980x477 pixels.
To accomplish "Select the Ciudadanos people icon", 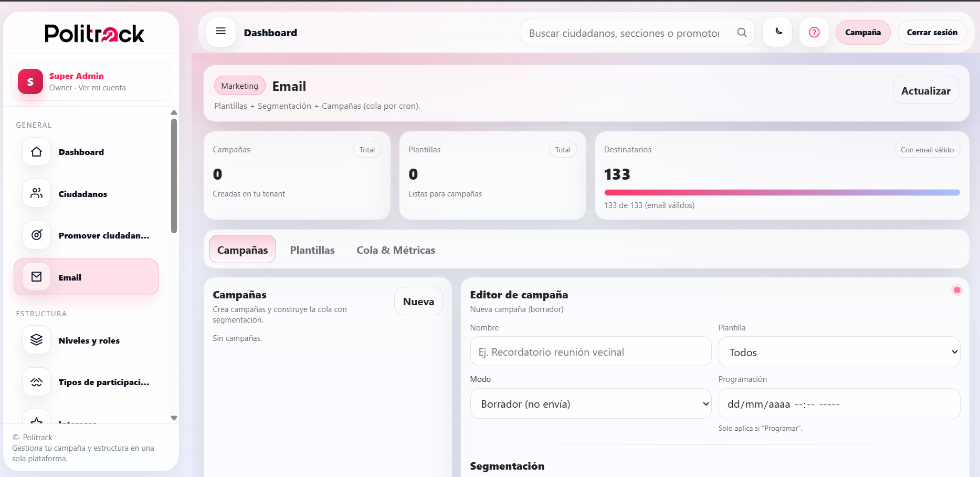I will 36,193.
